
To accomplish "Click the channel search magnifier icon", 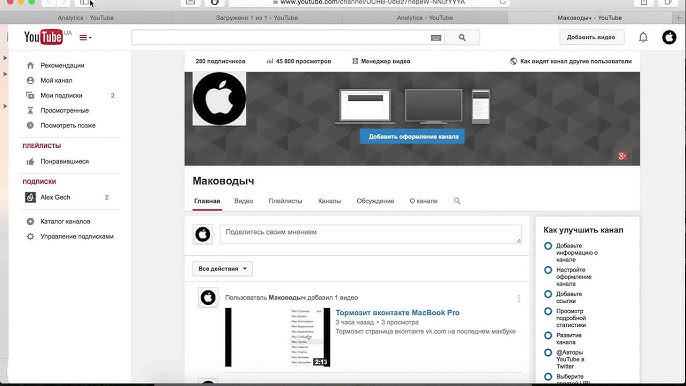I will [x=457, y=201].
